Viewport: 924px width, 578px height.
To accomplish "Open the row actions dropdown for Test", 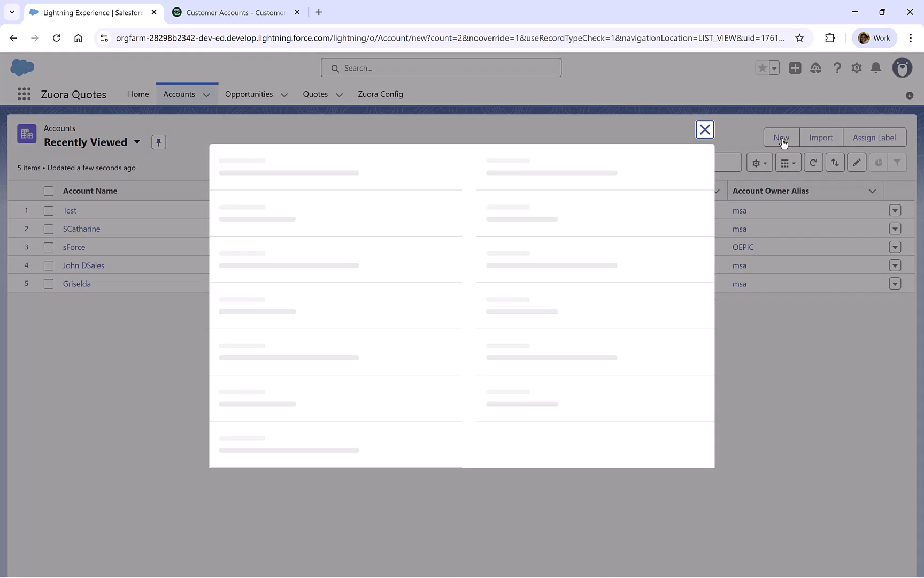I will coord(895,210).
